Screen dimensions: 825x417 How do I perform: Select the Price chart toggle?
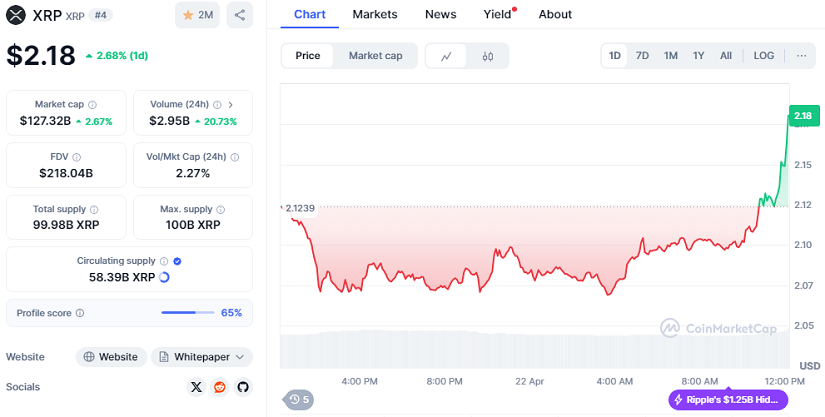[308, 56]
